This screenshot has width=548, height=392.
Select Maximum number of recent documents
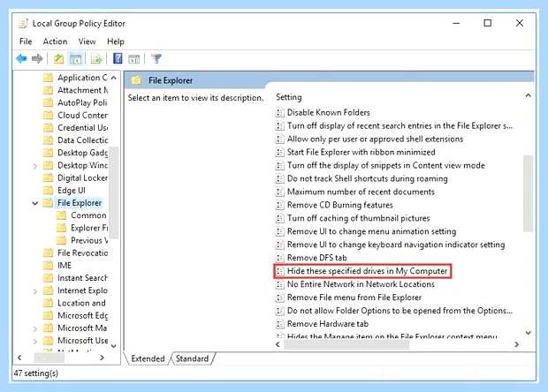(361, 192)
